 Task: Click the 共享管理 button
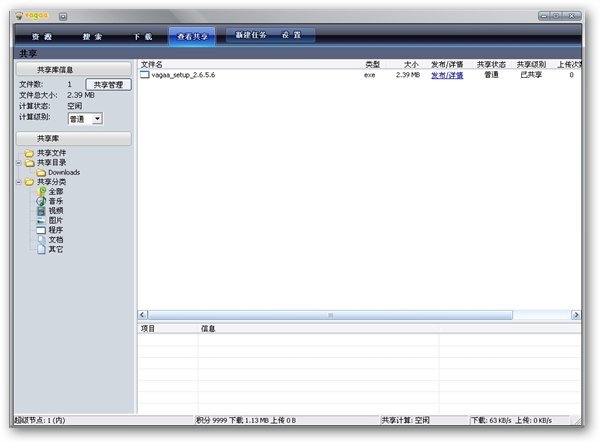pyautogui.click(x=109, y=85)
